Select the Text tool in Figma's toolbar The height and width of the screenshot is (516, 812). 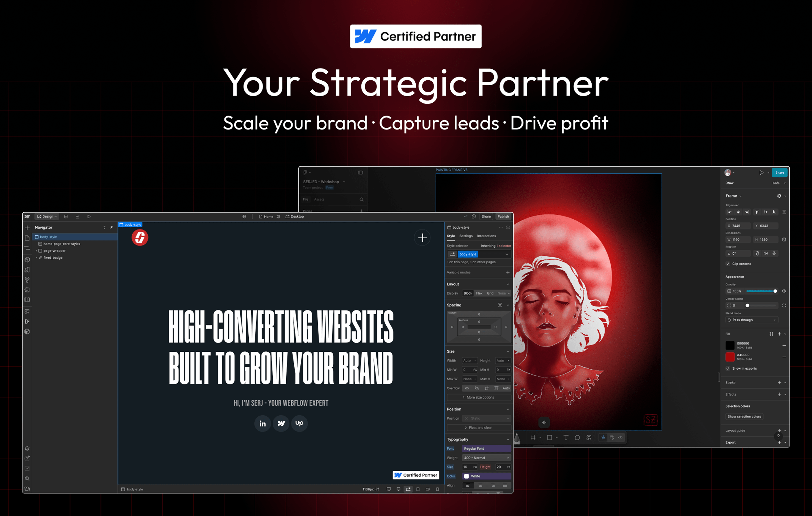[x=567, y=437]
